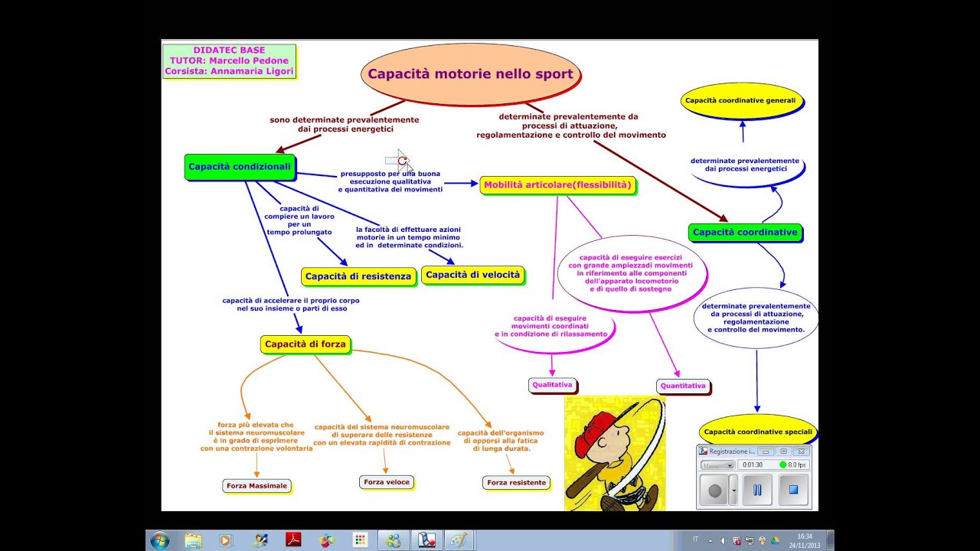Click the recorder timer reading 0:01:30

coord(753,465)
